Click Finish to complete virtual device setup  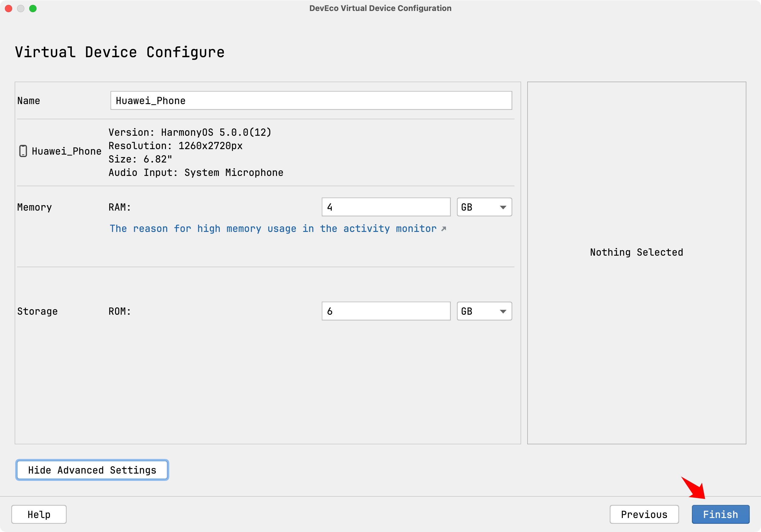click(719, 514)
